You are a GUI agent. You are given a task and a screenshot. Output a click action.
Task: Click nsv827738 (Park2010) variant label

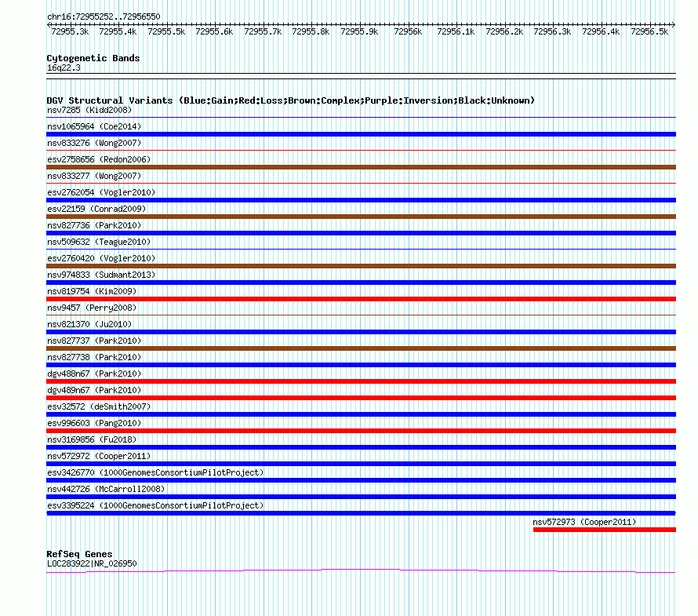[94, 357]
